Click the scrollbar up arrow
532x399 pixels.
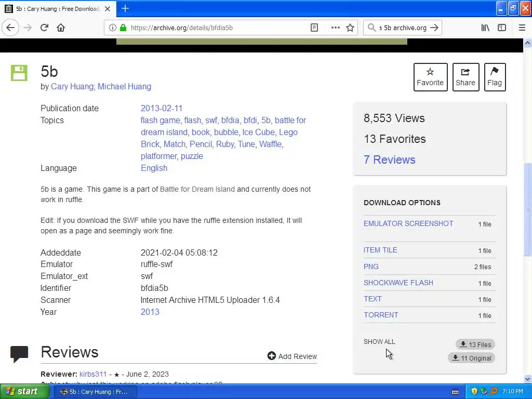[x=527, y=43]
